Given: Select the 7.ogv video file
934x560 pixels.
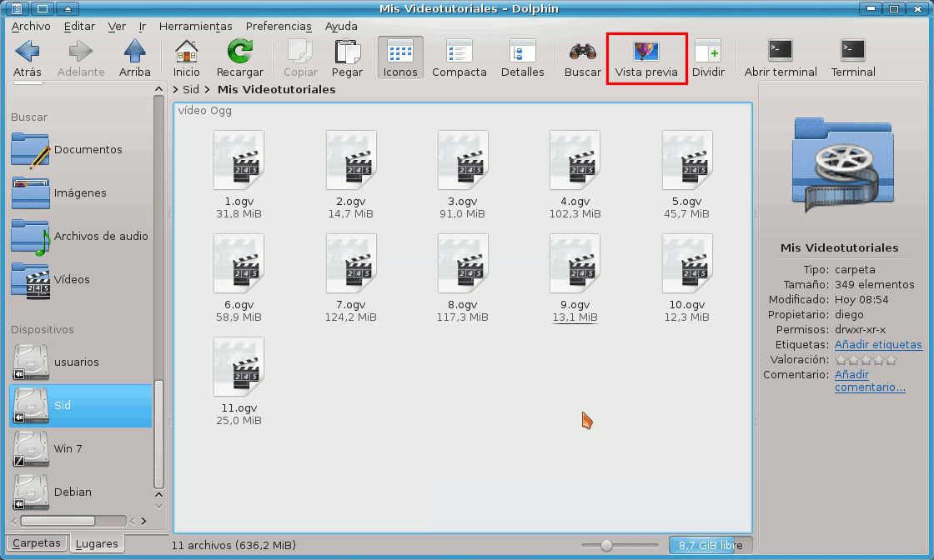Looking at the screenshot, I should click(x=351, y=278).
